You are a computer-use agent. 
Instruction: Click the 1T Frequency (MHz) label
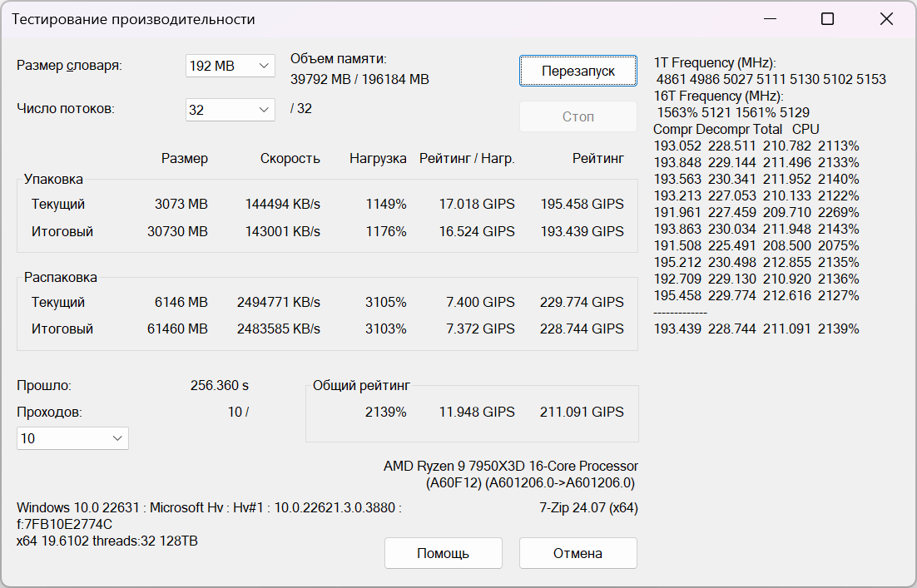pos(714,63)
